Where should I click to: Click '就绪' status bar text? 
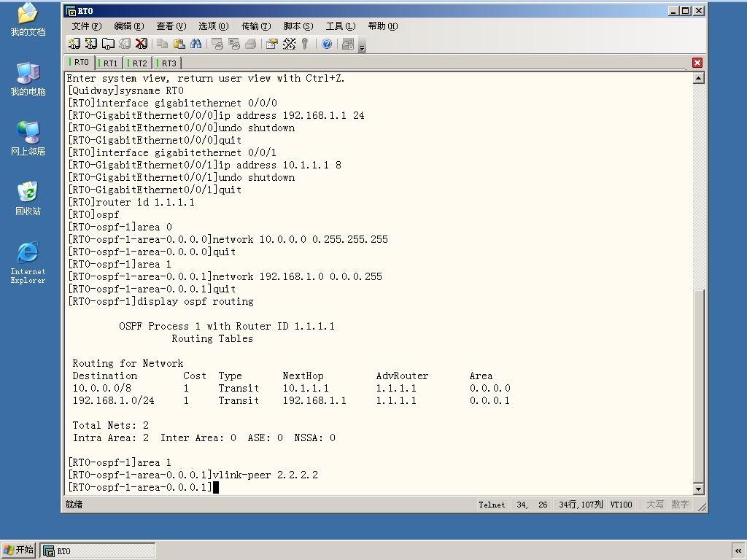pos(74,505)
